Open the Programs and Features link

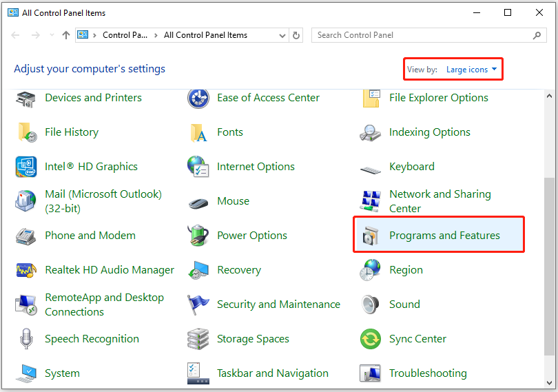click(x=444, y=236)
